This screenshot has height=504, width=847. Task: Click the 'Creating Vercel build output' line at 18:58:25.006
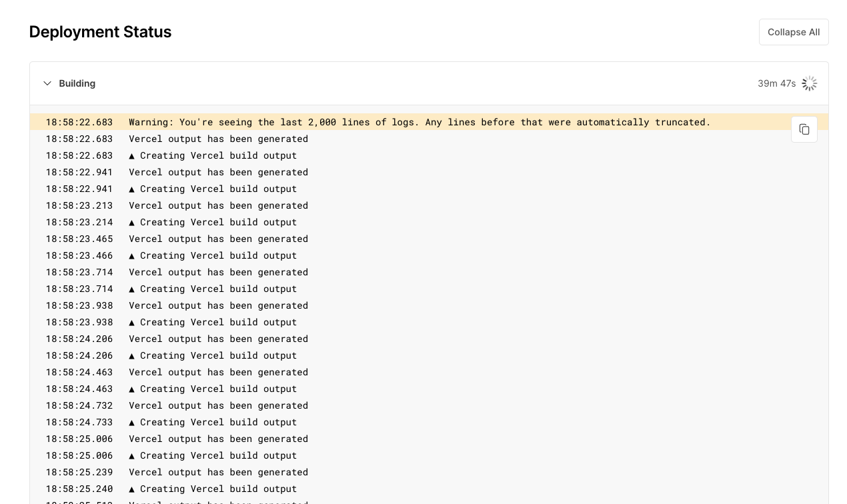click(430, 455)
